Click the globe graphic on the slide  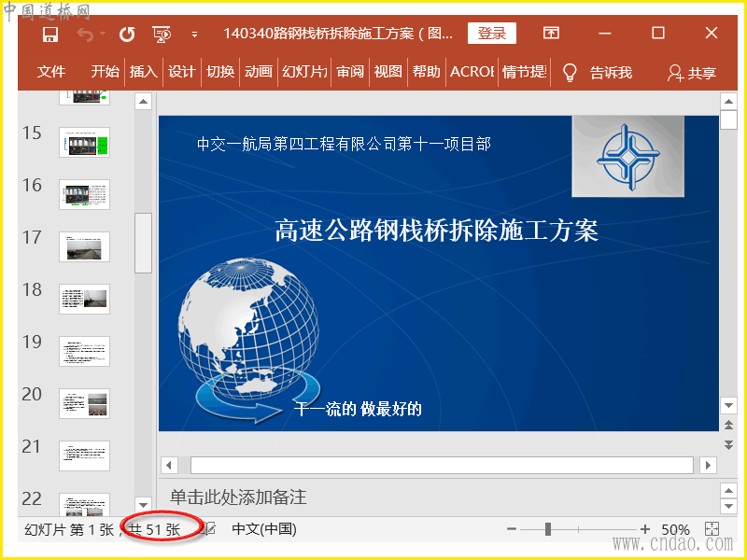click(x=248, y=329)
